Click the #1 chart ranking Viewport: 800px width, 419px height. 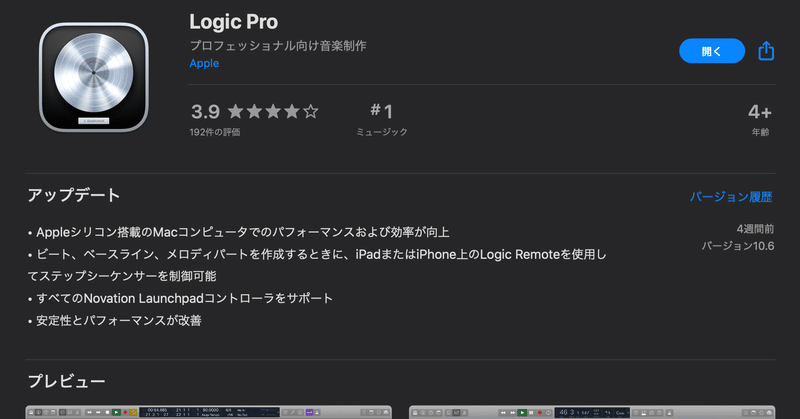(x=382, y=111)
